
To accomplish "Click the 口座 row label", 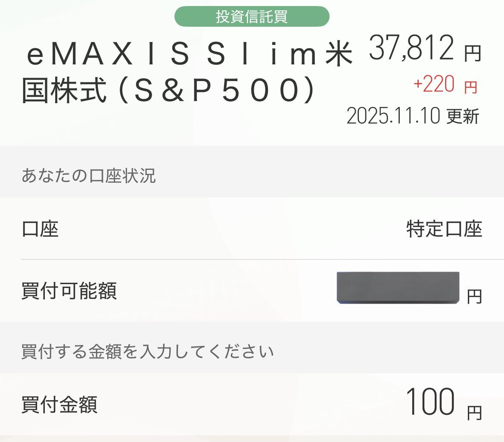I will (40, 229).
